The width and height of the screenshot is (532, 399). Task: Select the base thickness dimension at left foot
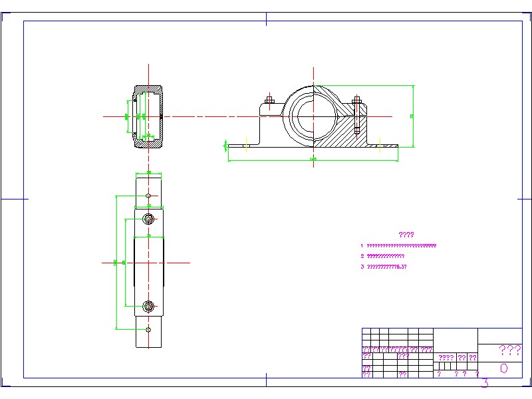(x=225, y=146)
